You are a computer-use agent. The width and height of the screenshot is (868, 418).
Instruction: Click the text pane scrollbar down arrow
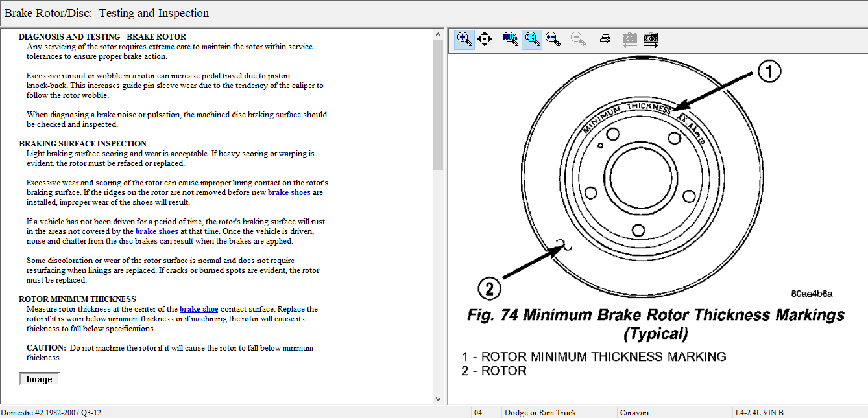coord(438,399)
